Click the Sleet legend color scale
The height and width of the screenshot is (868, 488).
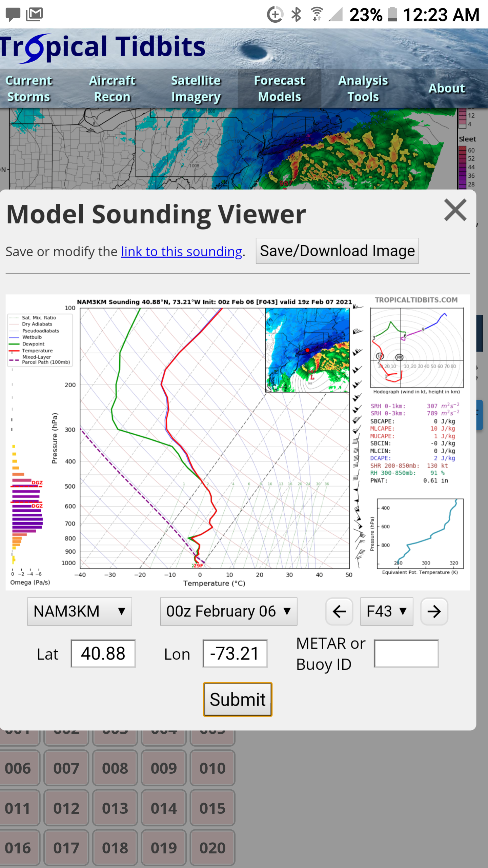pyautogui.click(x=462, y=167)
